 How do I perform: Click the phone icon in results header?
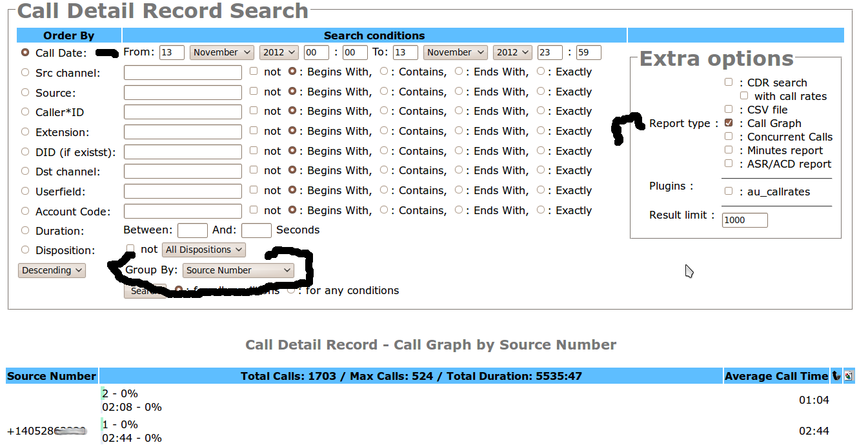836,376
